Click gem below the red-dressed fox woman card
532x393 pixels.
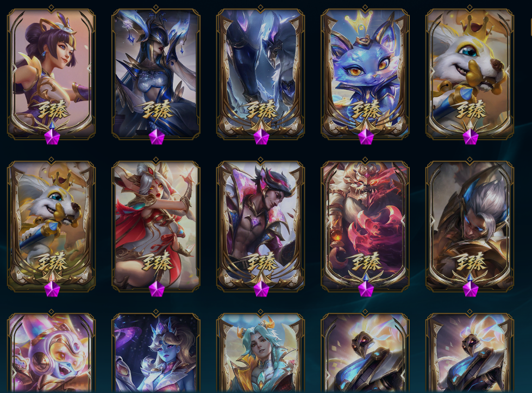pyautogui.click(x=157, y=289)
